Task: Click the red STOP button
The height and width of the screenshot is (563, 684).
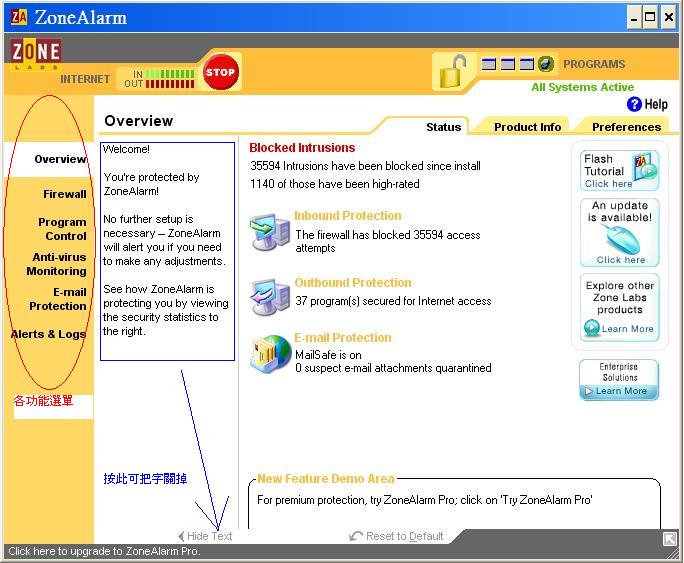Action: pos(221,72)
